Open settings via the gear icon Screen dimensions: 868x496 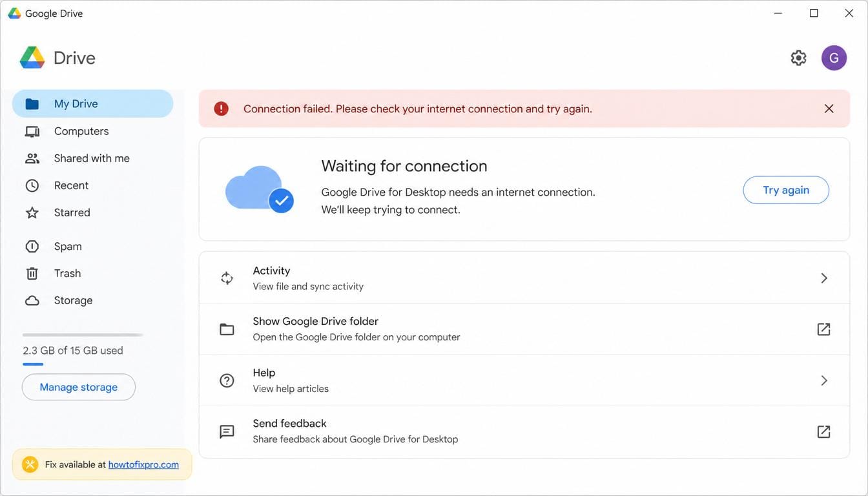point(798,58)
